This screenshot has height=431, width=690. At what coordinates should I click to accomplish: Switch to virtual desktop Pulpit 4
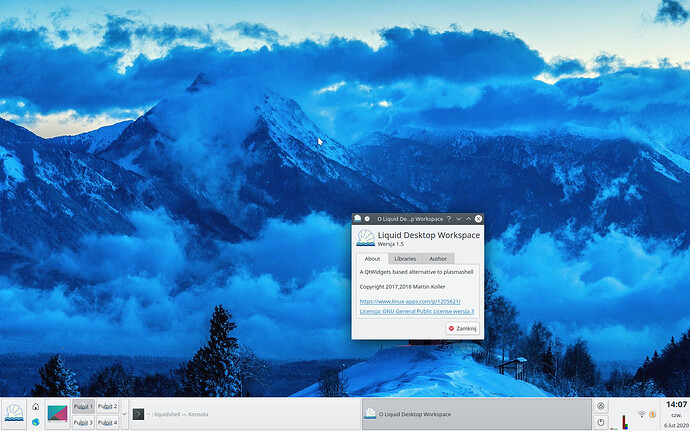click(x=107, y=422)
